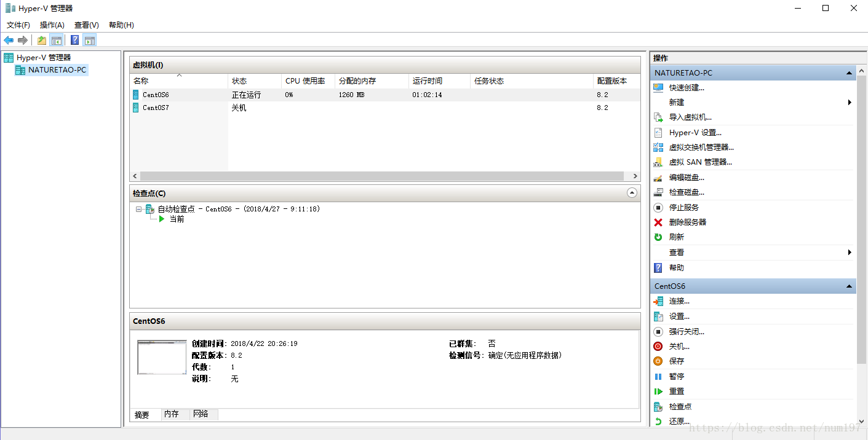Click the 任务状态 column header
868x440 pixels.
click(x=532, y=81)
